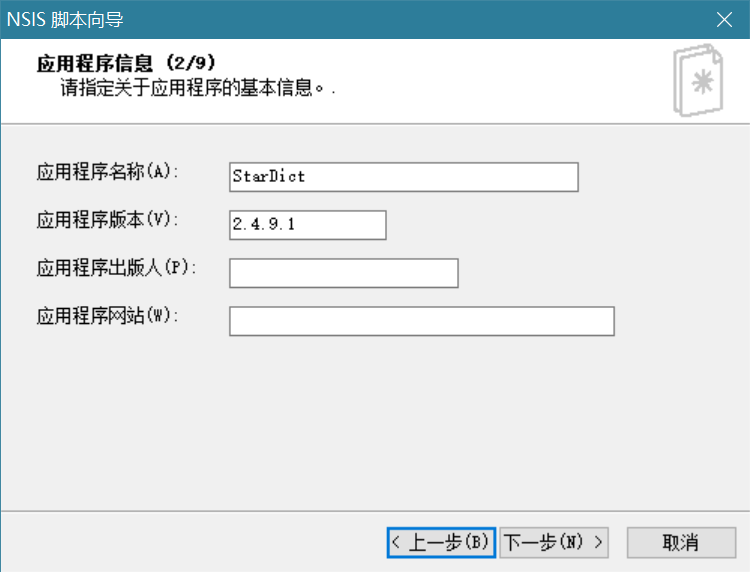Click the separator line above the bottom buttons
This screenshot has height=572, width=750.
click(x=375, y=509)
